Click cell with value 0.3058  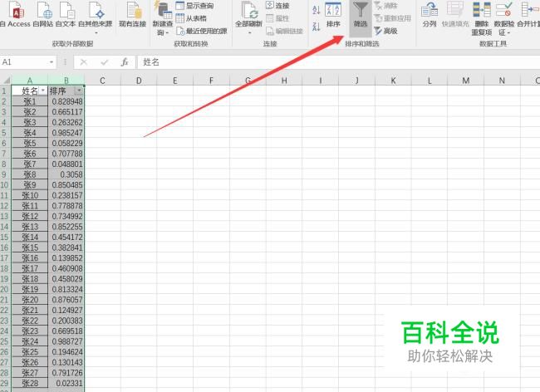click(66, 174)
